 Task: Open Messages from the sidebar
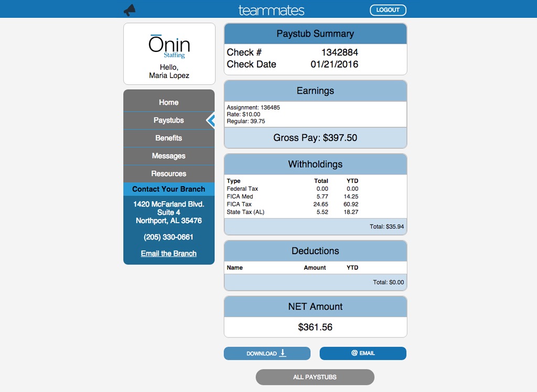[x=169, y=156]
